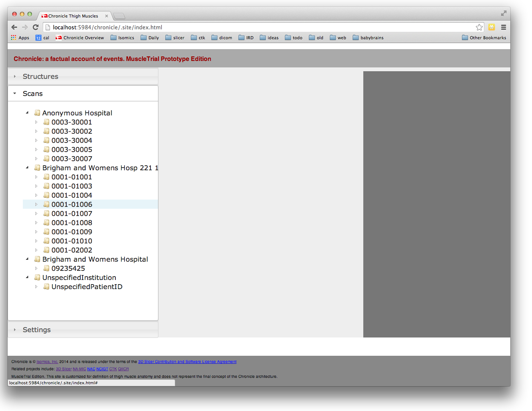Click folder icon beside patient 0001-01006

click(x=46, y=204)
